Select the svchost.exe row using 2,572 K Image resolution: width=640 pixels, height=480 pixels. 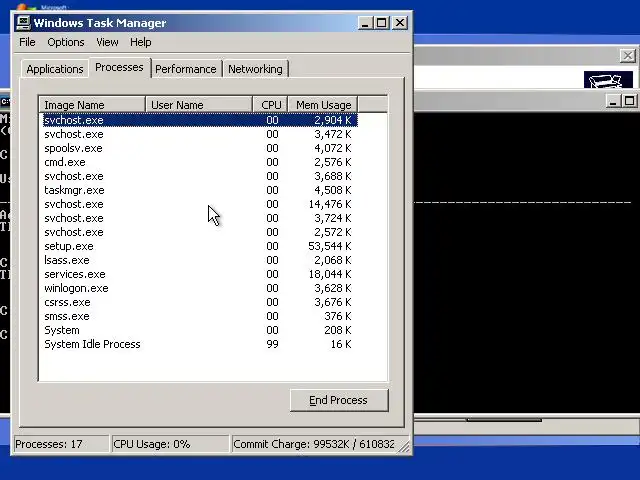click(x=200, y=232)
